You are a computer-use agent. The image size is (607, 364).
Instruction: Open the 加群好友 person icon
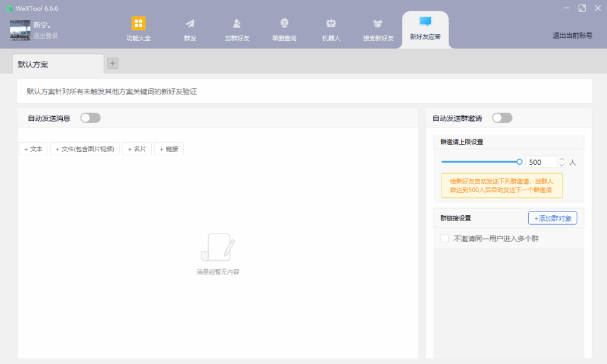pos(237,24)
